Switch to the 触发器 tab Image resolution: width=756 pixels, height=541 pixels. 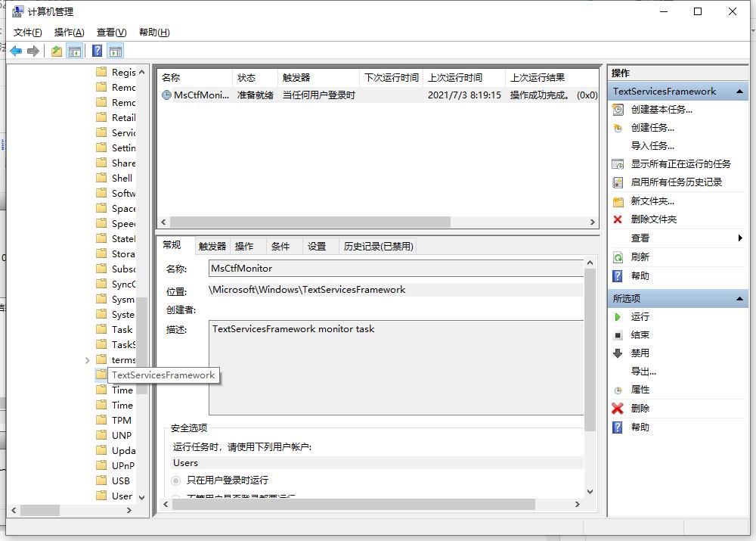tap(212, 245)
